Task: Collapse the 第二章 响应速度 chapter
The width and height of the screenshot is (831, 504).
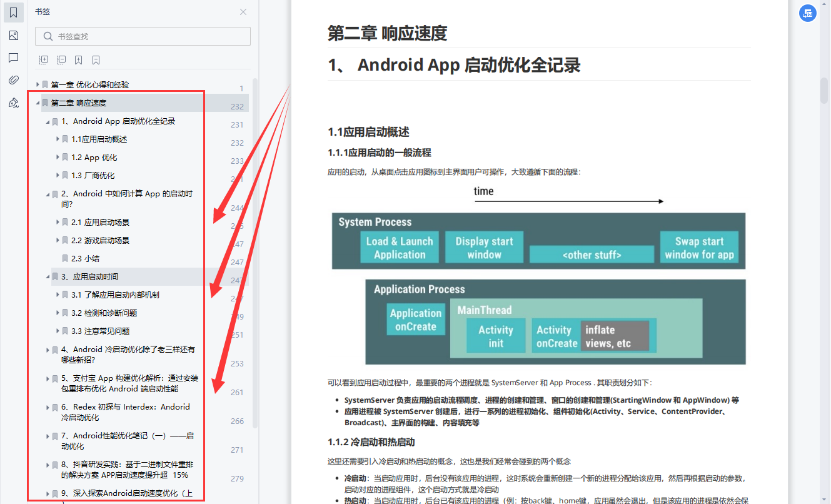Action: point(38,103)
